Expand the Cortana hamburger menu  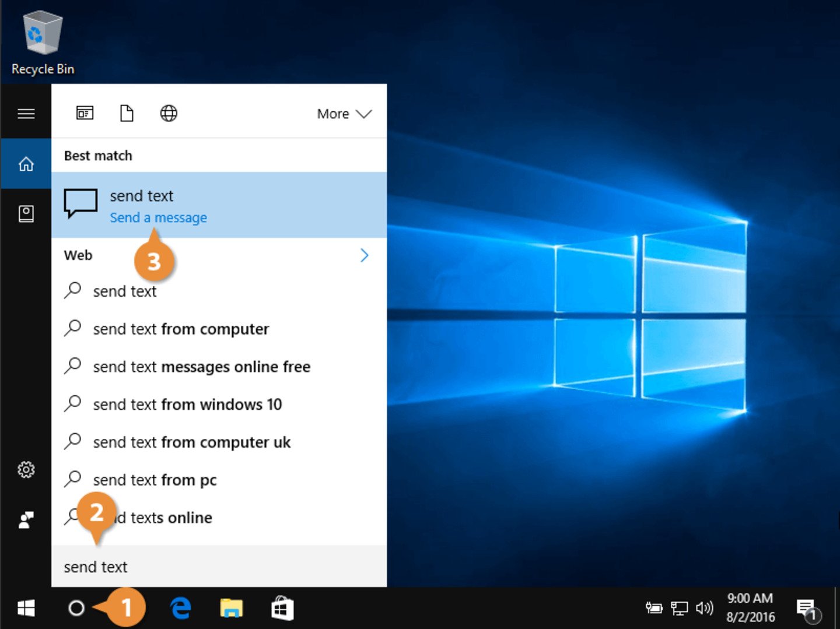tap(26, 114)
